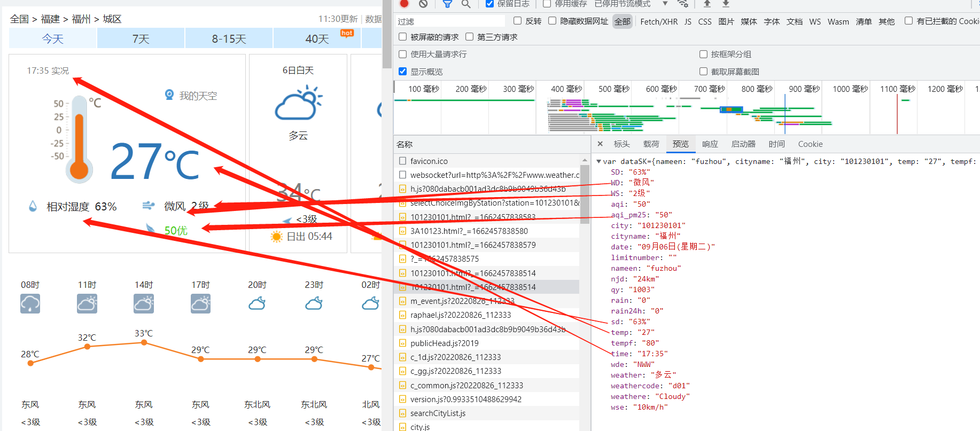
Task: Click the m_event.js file type icon
Action: point(403,301)
